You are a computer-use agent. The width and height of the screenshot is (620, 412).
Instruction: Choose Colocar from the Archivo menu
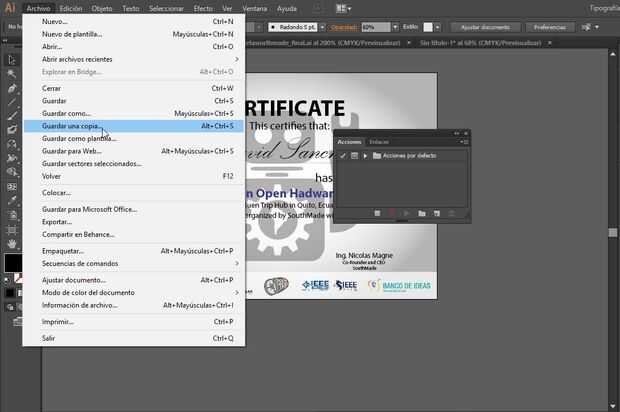point(134,193)
